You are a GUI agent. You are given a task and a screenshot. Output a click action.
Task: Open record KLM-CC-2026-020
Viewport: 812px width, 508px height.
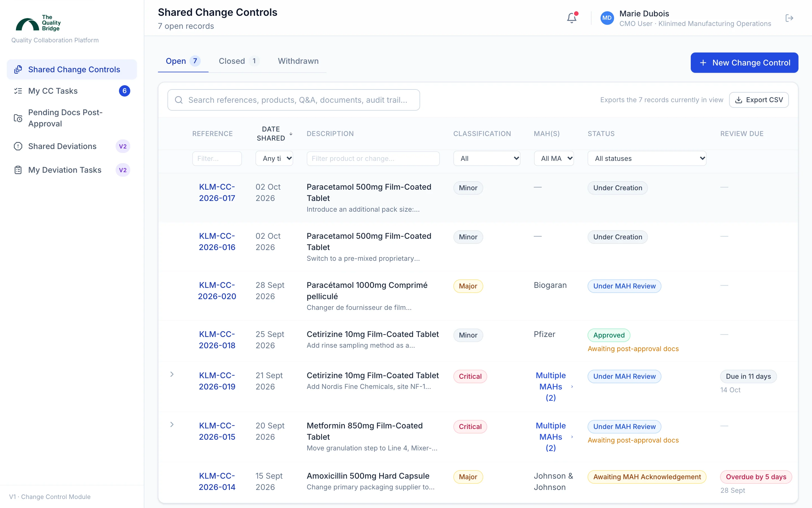click(217, 291)
